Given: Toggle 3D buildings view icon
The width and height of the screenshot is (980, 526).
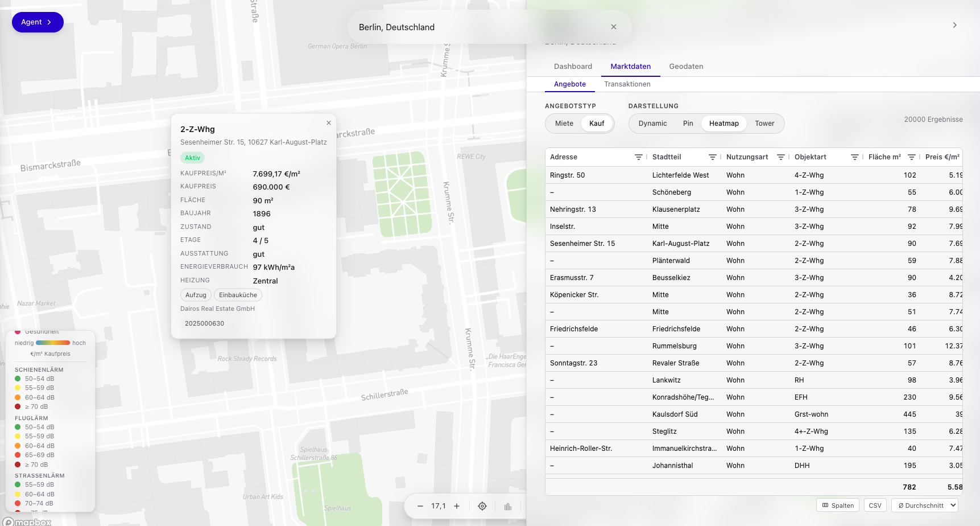Looking at the screenshot, I should pyautogui.click(x=508, y=506).
